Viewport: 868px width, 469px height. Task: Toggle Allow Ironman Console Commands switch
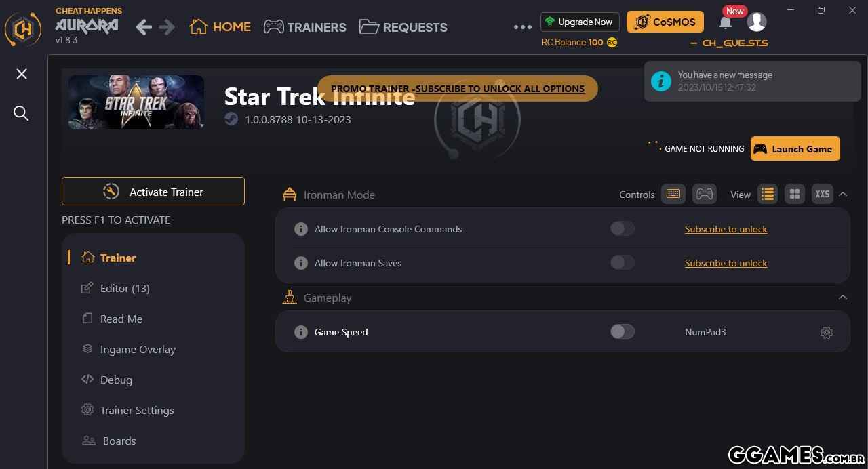[622, 228]
